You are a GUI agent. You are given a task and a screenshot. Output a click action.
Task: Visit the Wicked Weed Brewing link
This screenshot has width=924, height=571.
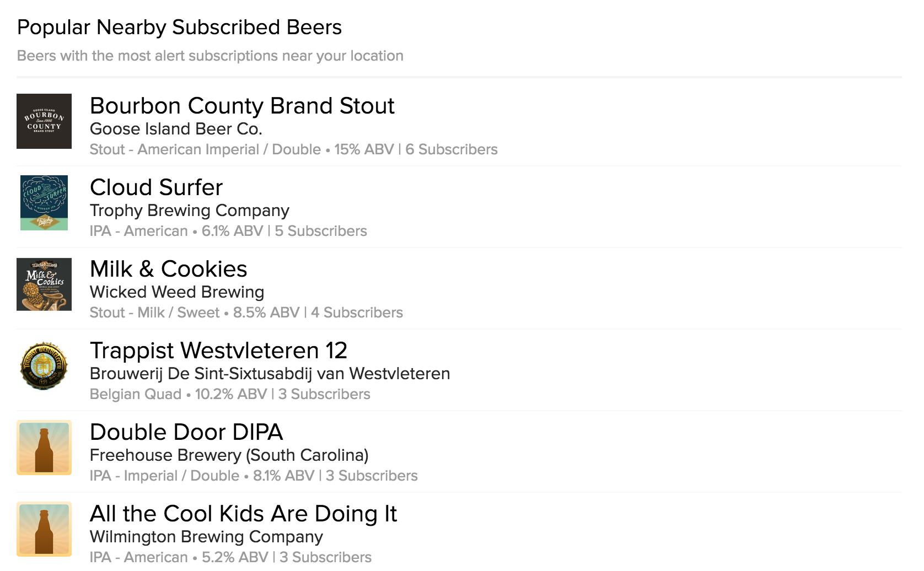[177, 292]
